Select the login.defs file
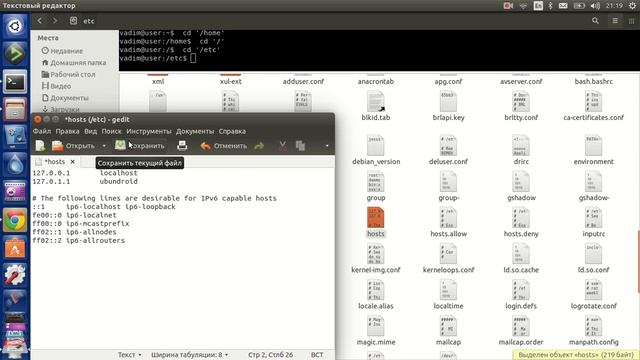640x360 pixels. pyautogui.click(x=521, y=295)
